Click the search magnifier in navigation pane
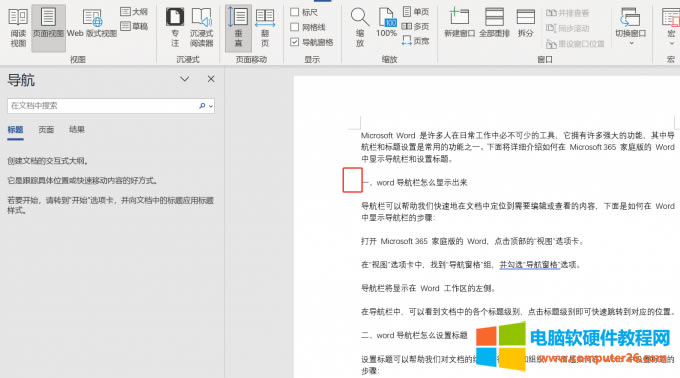 click(202, 105)
